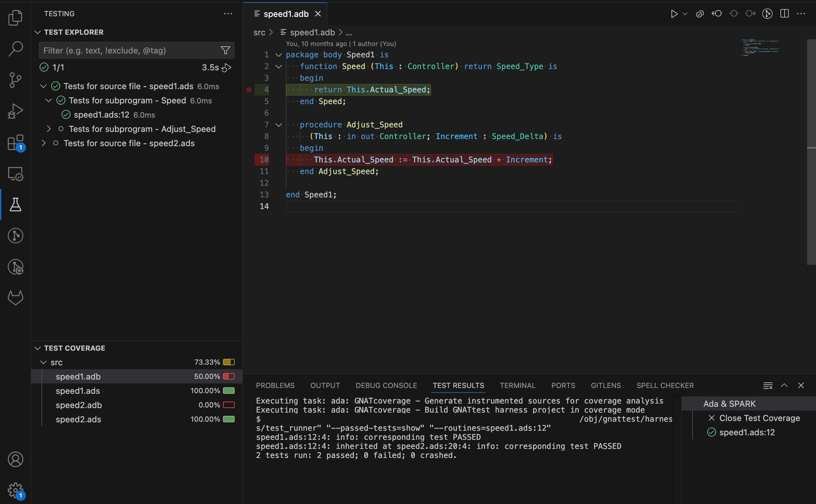Screen dimensions: 816x504
Task: Collapse the TEST EXPLORER section
Action: [38, 32]
